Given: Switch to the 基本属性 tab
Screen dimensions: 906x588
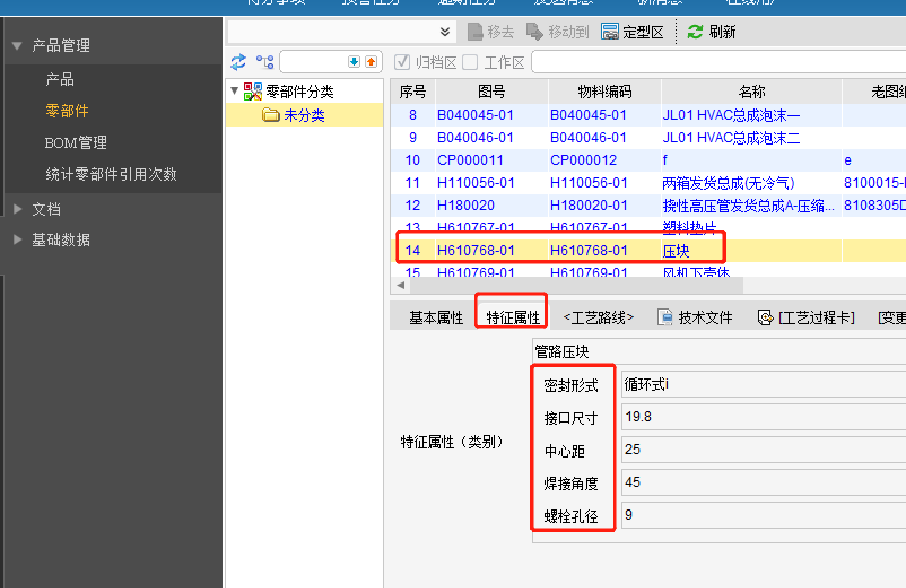Looking at the screenshot, I should tap(436, 317).
